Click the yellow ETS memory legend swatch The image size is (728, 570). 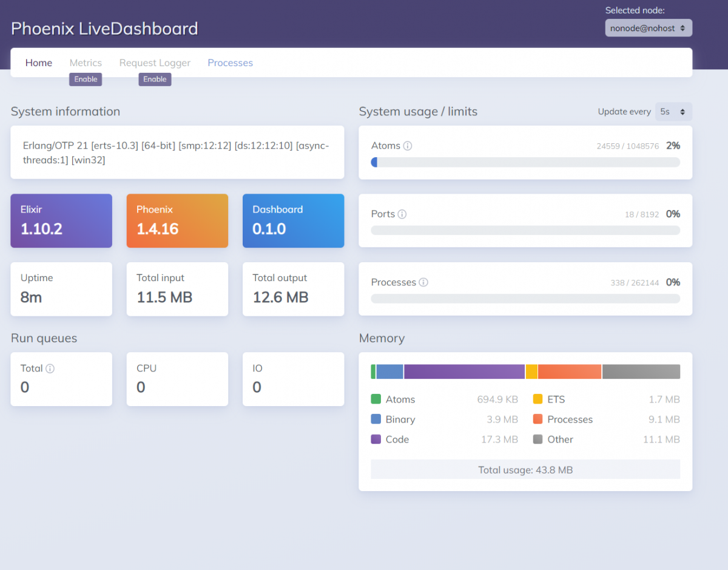coord(538,399)
